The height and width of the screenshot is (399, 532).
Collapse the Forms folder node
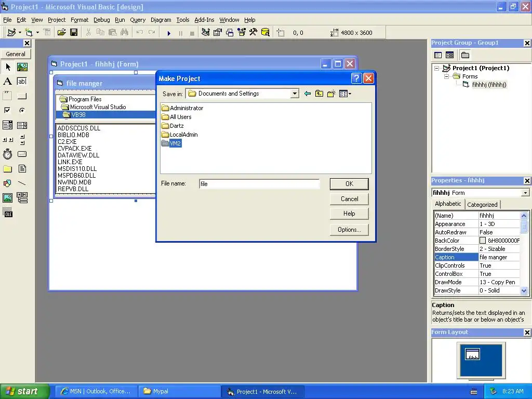pos(446,76)
